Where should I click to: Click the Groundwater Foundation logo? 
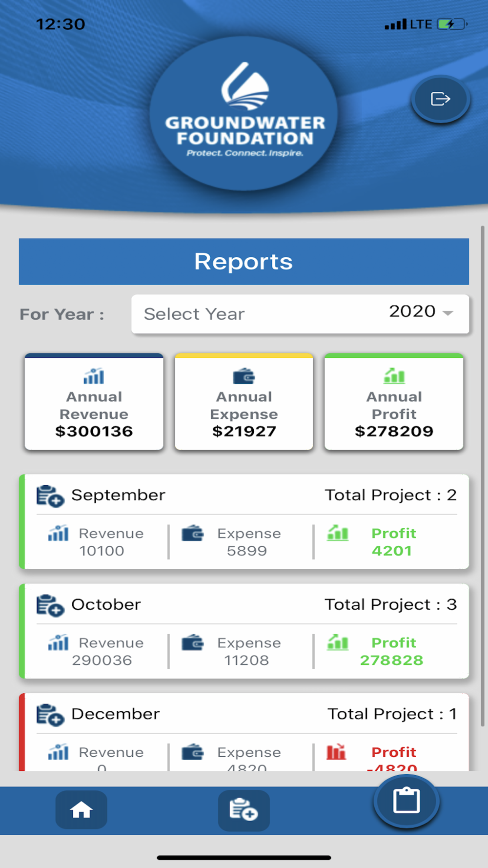(x=244, y=113)
